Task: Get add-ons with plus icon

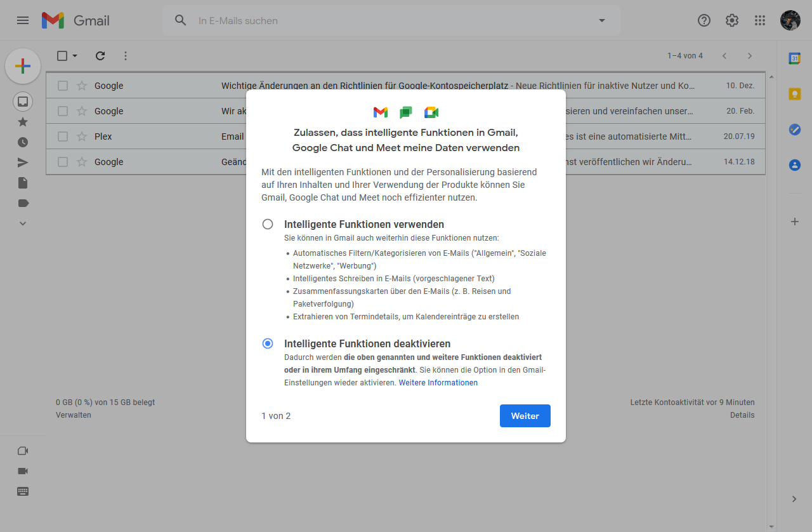Action: click(794, 222)
